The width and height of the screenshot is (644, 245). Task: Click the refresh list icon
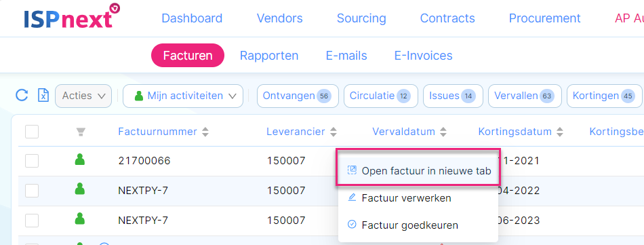pyautogui.click(x=22, y=96)
